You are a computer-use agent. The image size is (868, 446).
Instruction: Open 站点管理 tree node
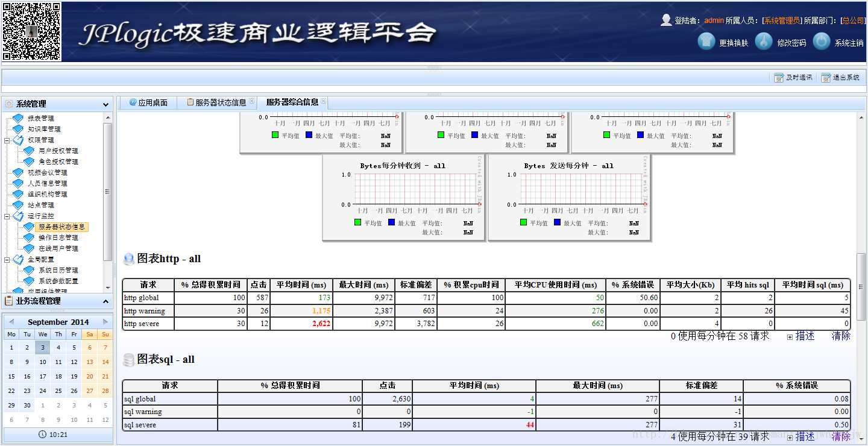(41, 205)
